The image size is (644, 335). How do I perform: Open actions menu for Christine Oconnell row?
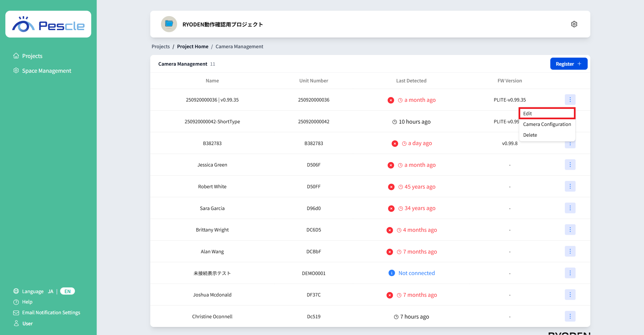pos(570,316)
